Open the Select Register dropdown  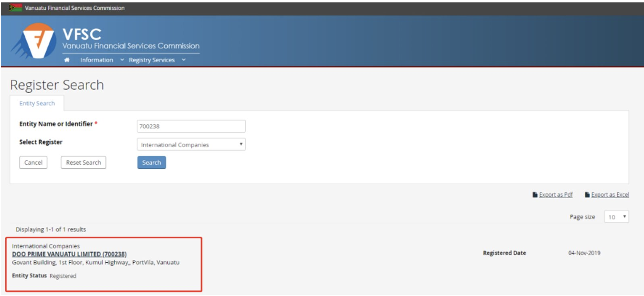click(x=191, y=144)
